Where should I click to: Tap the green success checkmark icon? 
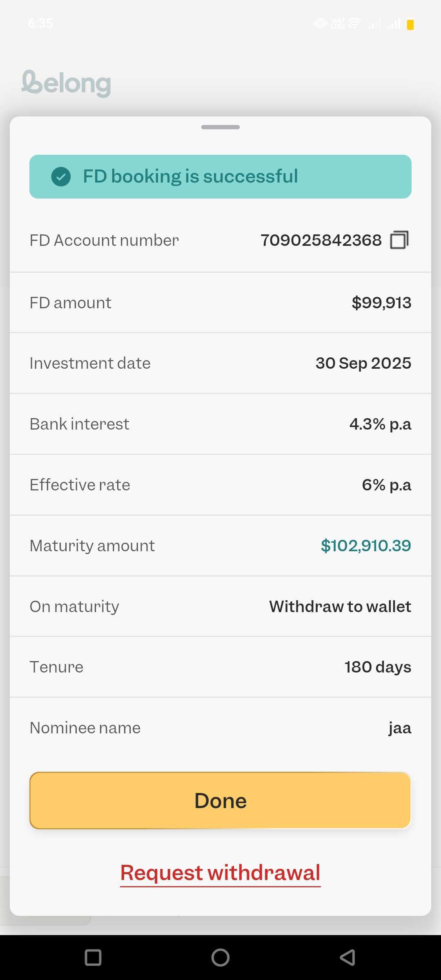(61, 177)
